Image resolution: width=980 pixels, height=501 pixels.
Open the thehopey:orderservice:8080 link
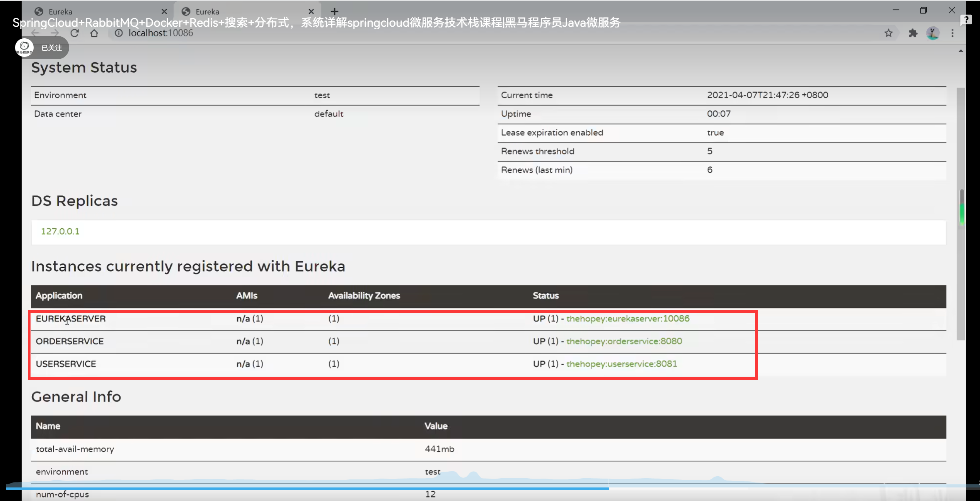624,341
